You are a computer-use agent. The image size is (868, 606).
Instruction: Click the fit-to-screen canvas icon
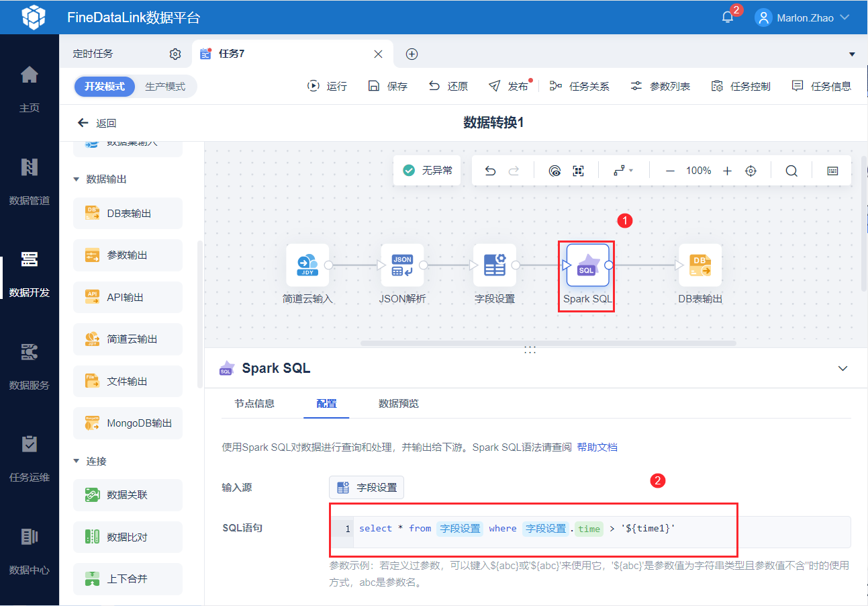579,171
